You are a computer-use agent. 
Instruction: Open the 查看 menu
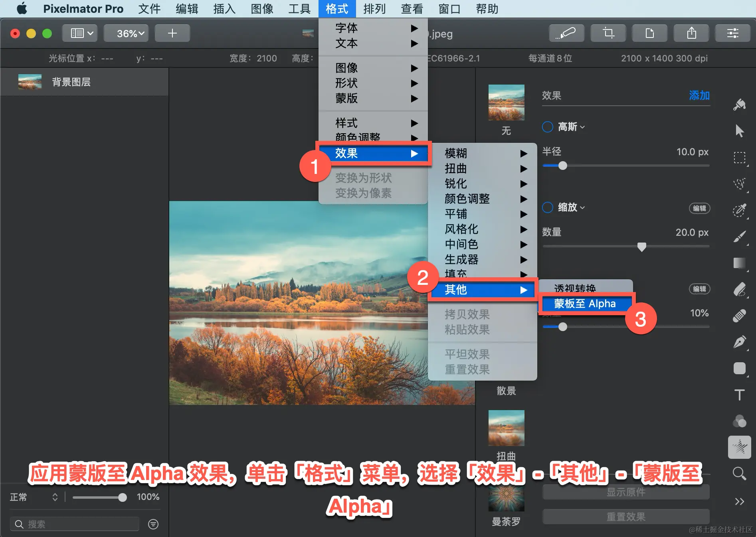point(412,9)
